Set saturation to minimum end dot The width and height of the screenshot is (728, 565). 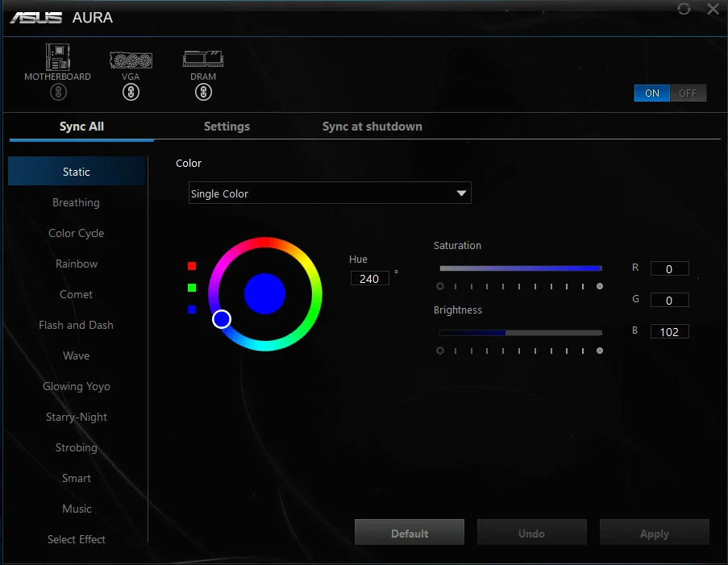click(440, 286)
